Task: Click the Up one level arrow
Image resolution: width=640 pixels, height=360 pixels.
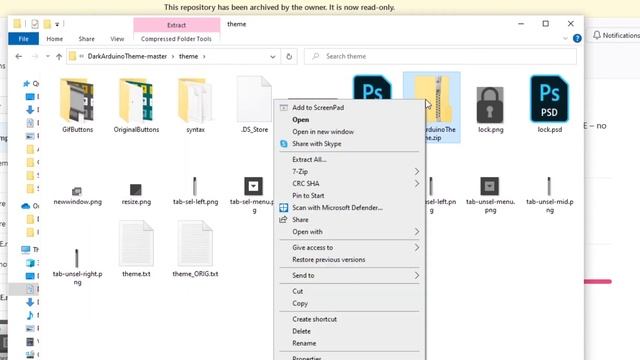Action: point(59,56)
